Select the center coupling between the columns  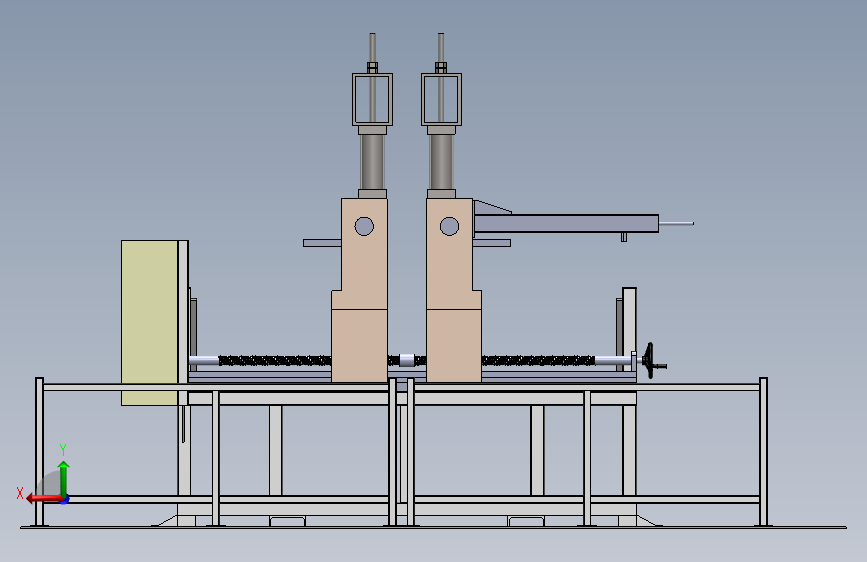click(406, 360)
